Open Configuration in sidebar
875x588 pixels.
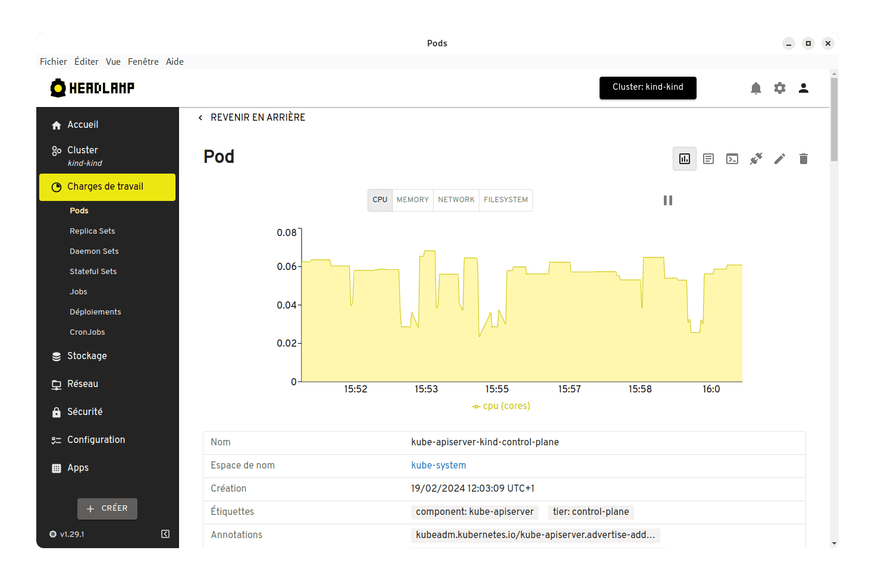pos(107,440)
